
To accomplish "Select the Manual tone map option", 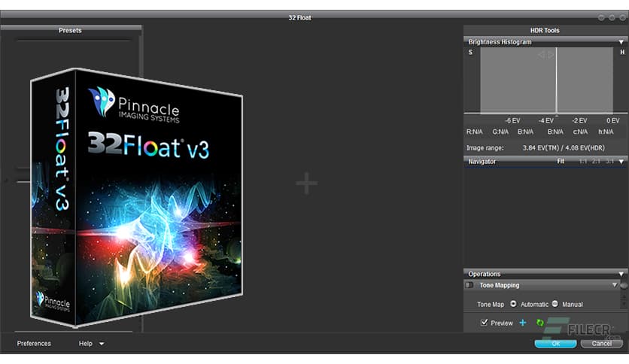I will [555, 304].
